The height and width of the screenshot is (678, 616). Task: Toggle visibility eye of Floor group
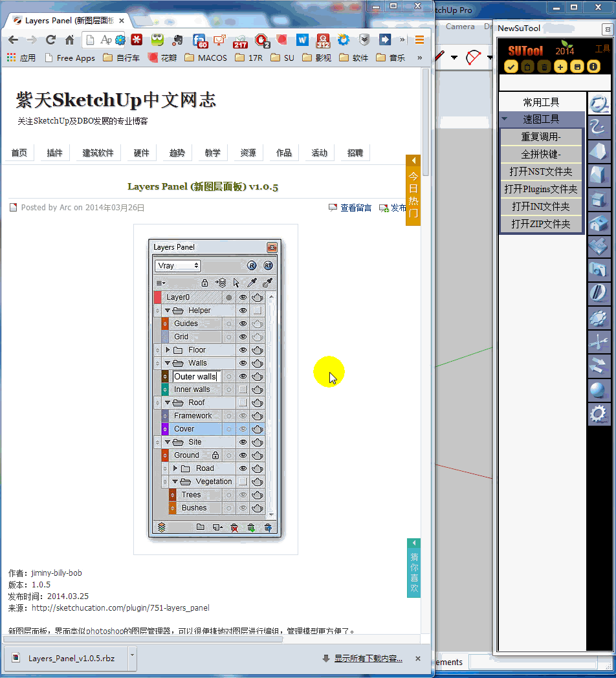(243, 350)
